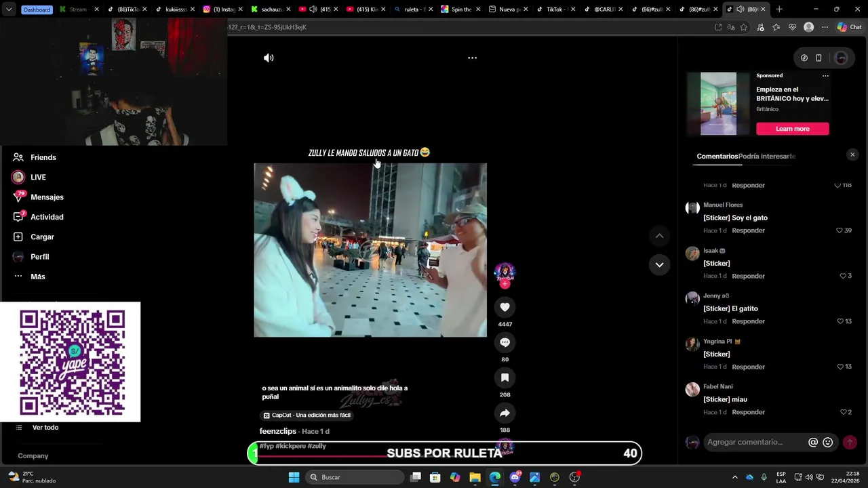Viewport: 868px width, 488px height.
Task: Like Isaak's comment
Action: [843, 276]
